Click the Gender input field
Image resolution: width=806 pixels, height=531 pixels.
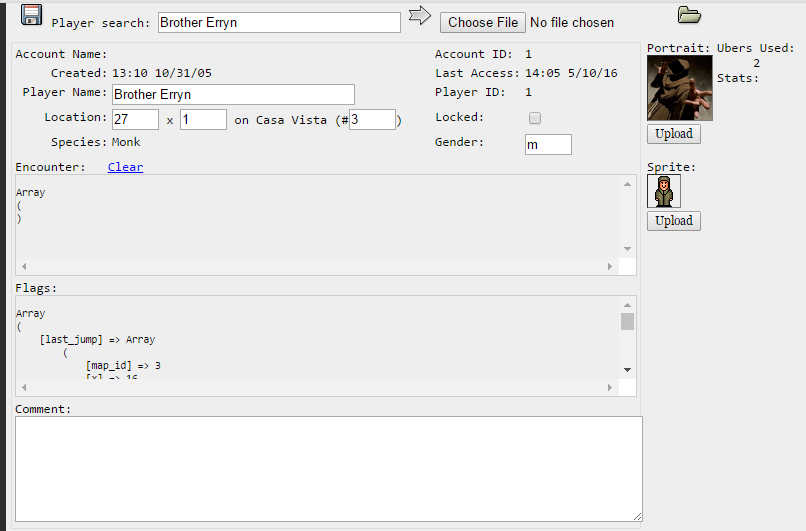click(x=548, y=144)
